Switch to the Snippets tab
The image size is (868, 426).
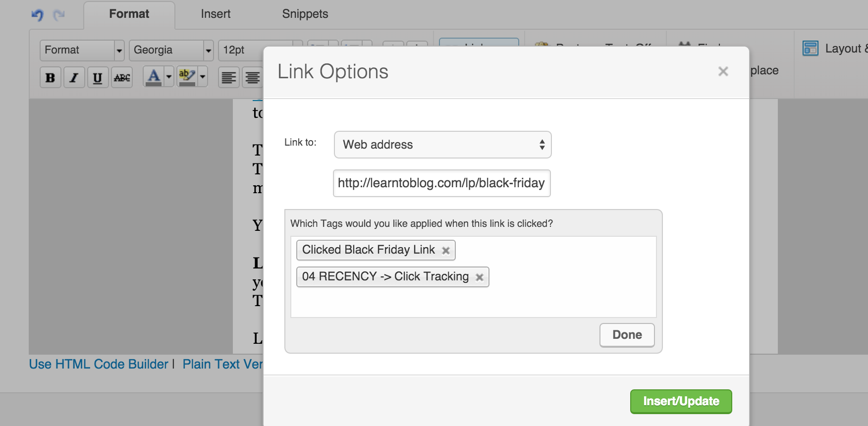[x=305, y=14]
